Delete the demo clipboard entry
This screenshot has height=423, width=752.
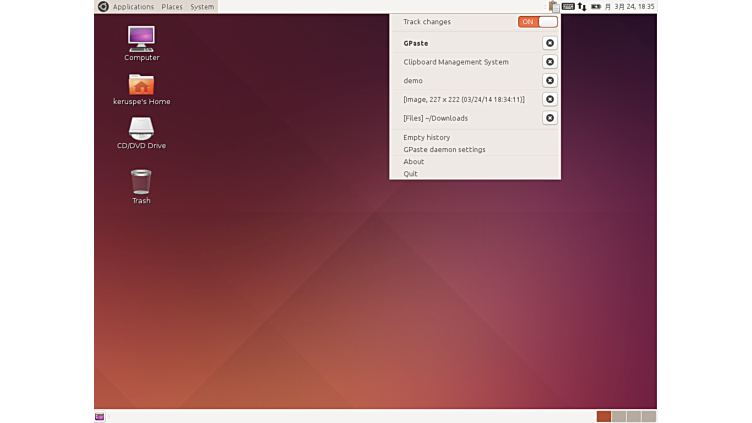point(550,81)
